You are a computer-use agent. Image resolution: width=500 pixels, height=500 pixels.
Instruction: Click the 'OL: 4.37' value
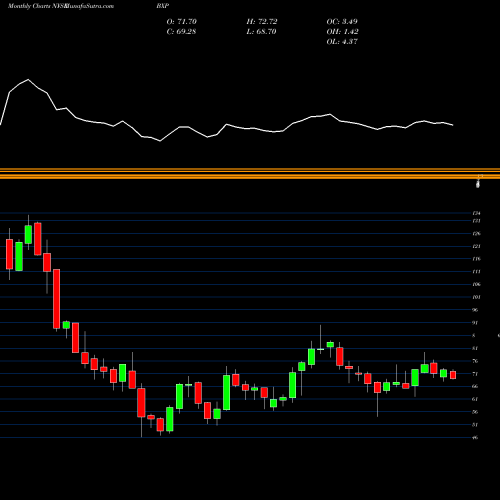[342, 42]
